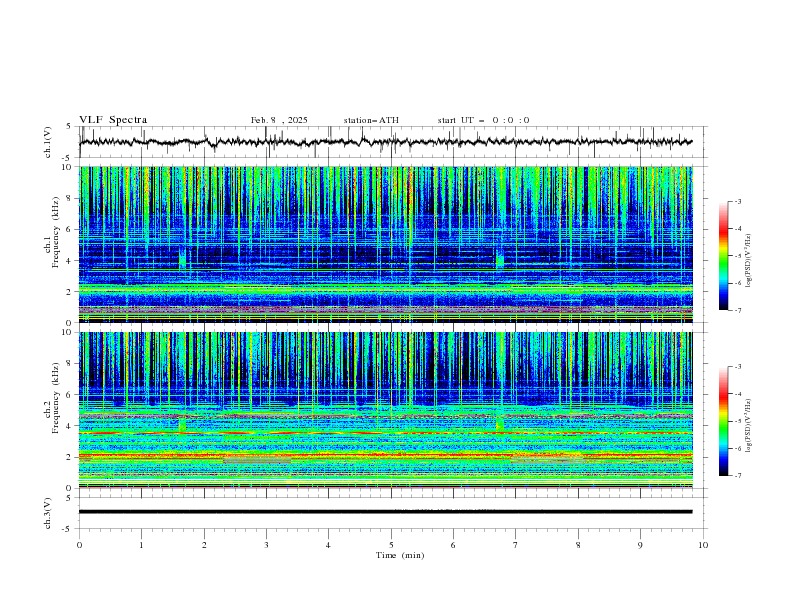Click the date 'Feb. 8 , 2025'
792x612 pixels.
point(279,120)
